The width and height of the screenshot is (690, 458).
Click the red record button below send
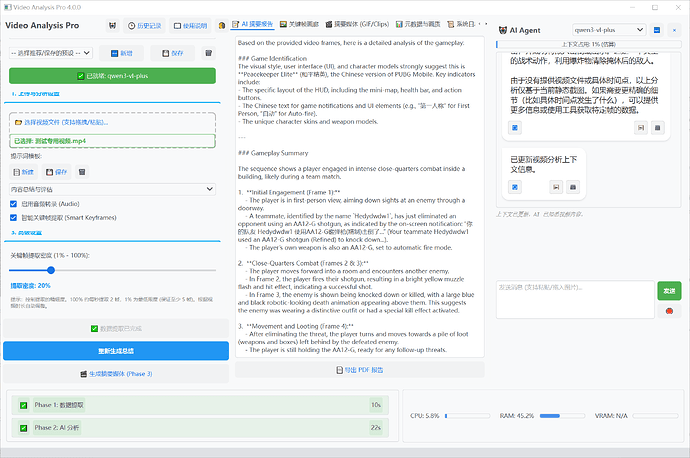click(669, 311)
